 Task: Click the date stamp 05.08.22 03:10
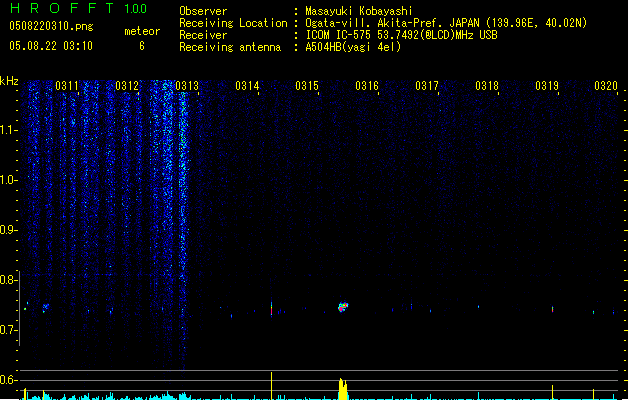51,46
